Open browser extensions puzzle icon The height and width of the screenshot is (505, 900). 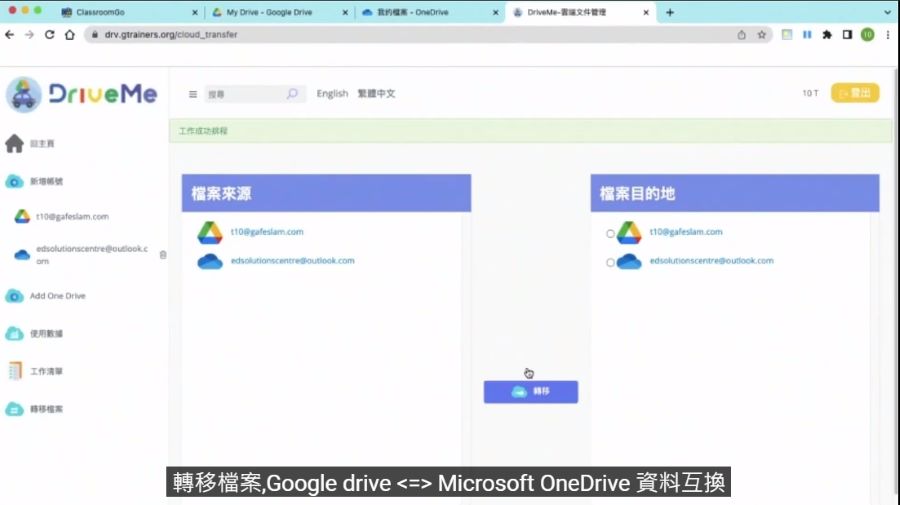point(827,35)
